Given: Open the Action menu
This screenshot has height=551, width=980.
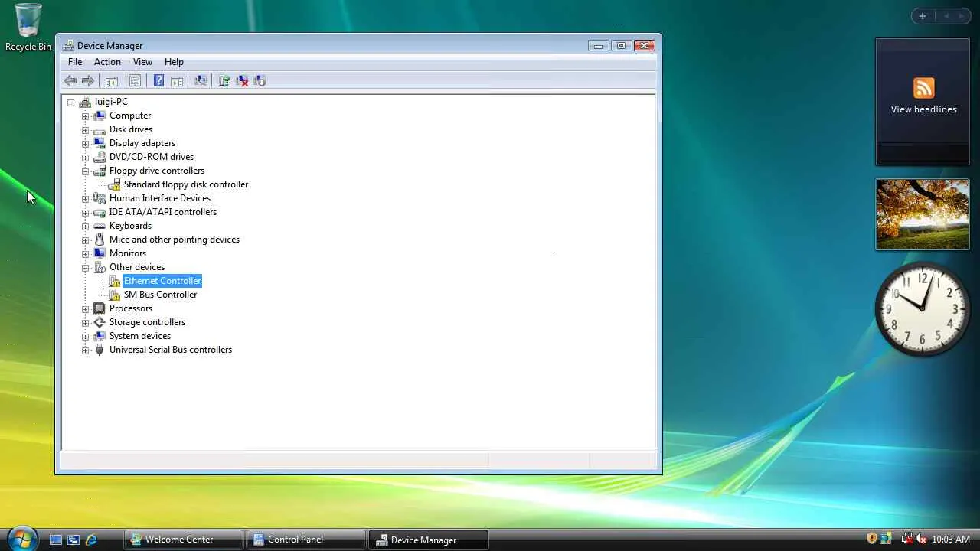Looking at the screenshot, I should coord(107,62).
